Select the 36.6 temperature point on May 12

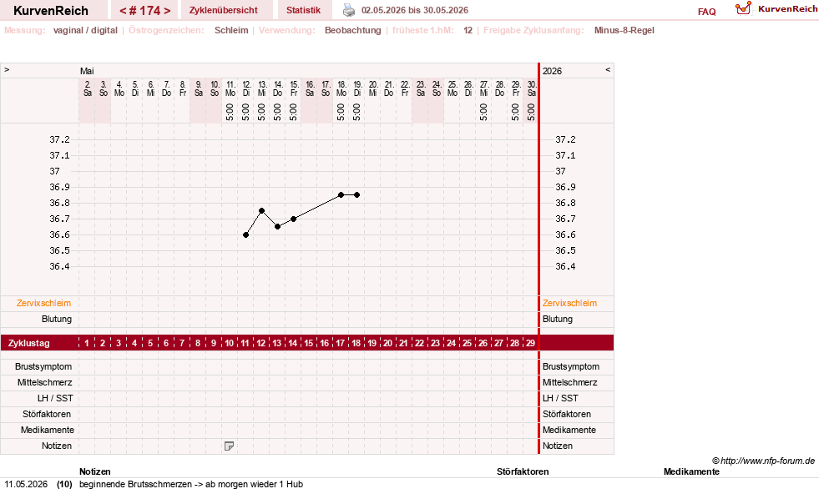tap(246, 235)
